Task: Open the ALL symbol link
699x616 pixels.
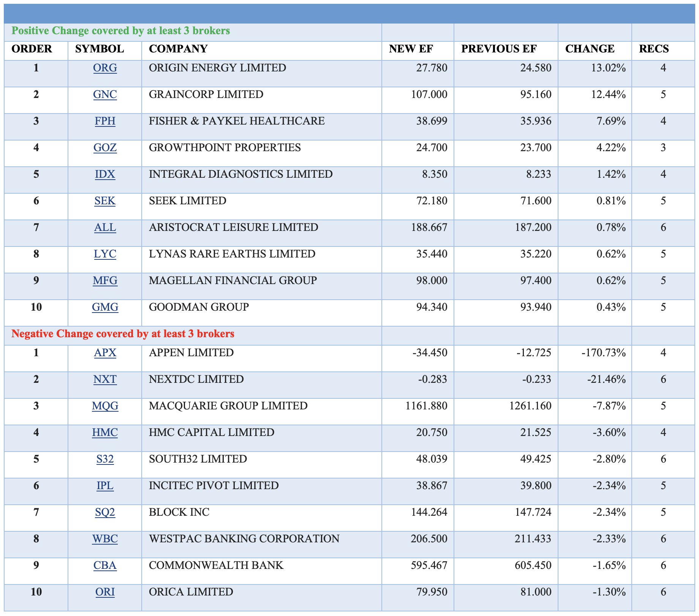Action: [105, 227]
